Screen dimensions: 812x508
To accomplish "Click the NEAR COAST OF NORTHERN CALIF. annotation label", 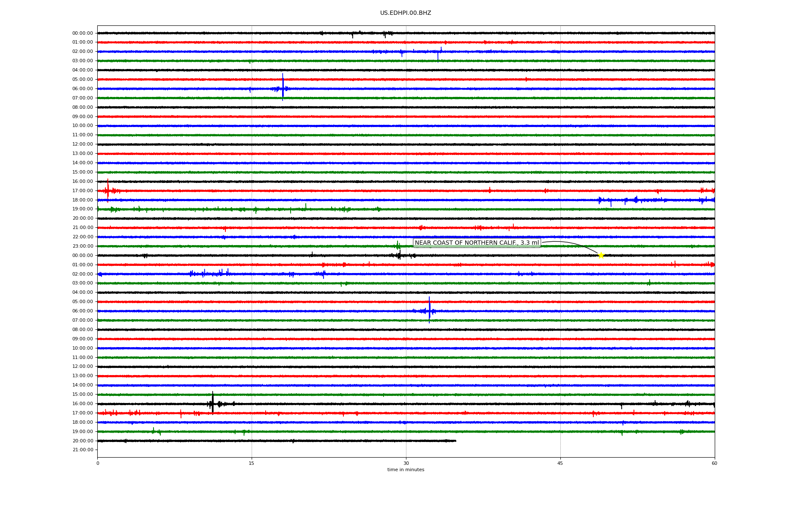I will pyautogui.click(x=477, y=243).
